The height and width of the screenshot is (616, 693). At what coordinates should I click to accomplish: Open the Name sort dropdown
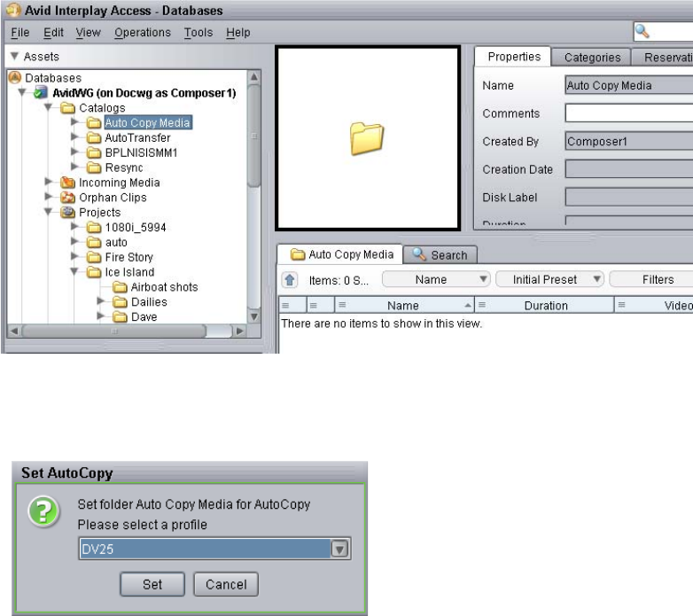tap(436, 279)
